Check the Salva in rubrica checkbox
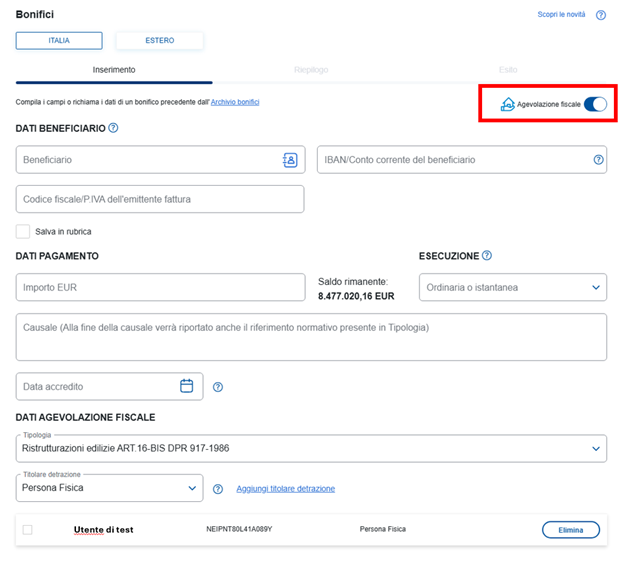This screenshot has width=634, height=569. 23,232
